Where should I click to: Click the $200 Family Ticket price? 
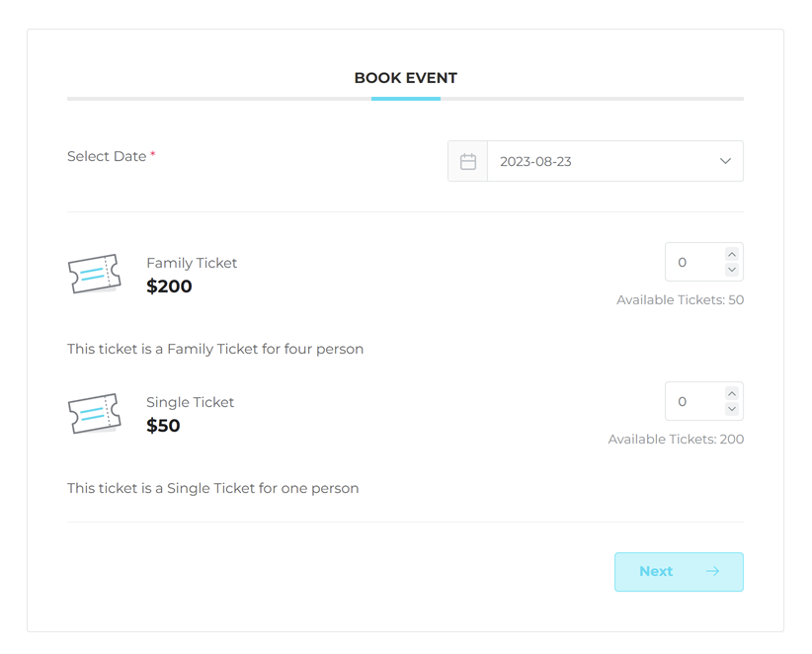[x=169, y=286]
